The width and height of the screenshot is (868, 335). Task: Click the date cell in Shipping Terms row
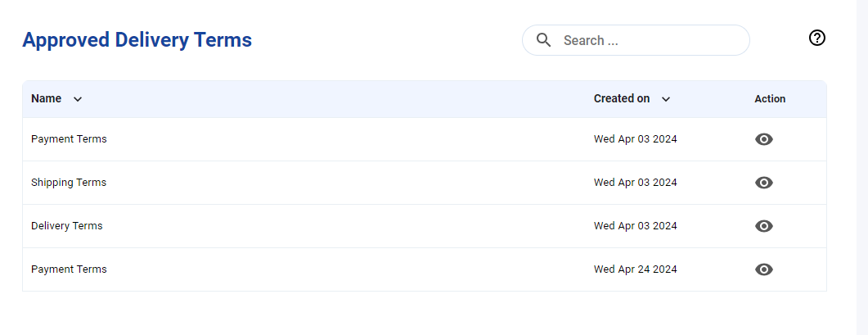[636, 183]
